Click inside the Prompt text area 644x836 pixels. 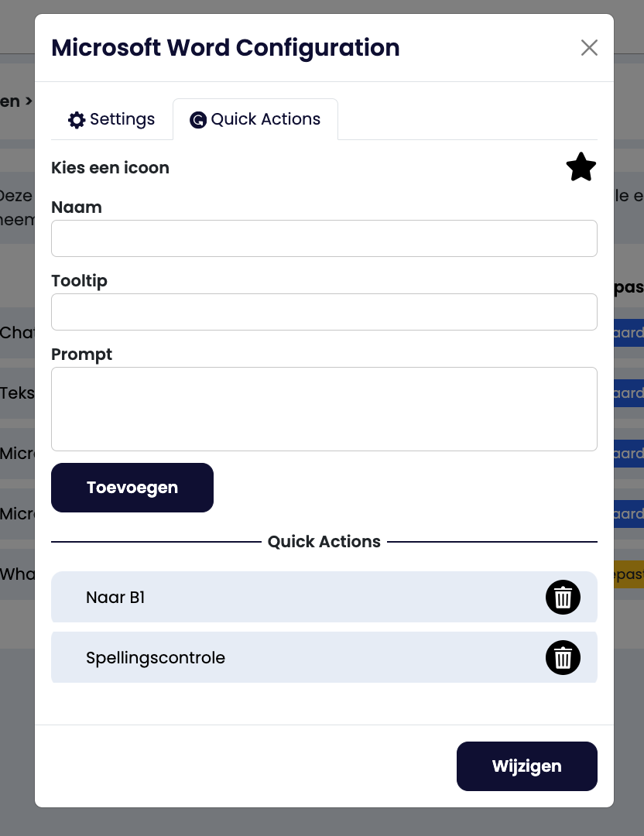click(x=324, y=409)
